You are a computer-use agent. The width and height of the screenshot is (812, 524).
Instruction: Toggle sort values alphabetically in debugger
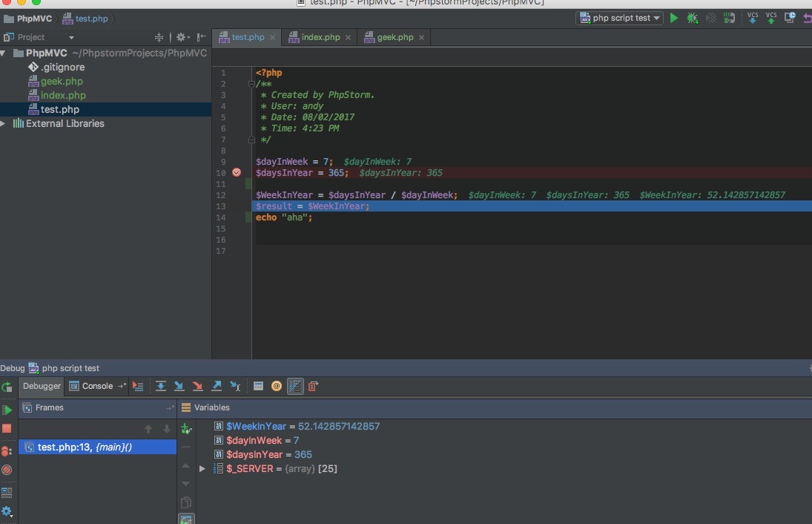[295, 386]
